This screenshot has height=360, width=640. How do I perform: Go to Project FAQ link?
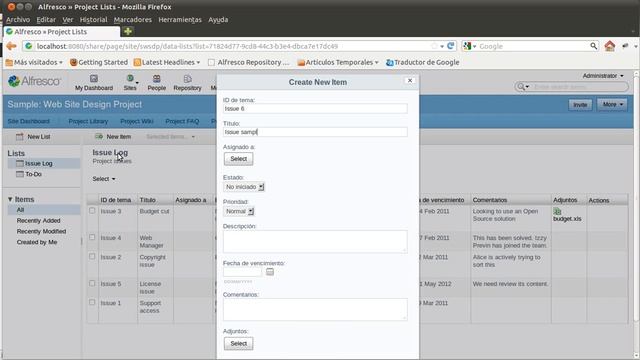click(182, 121)
